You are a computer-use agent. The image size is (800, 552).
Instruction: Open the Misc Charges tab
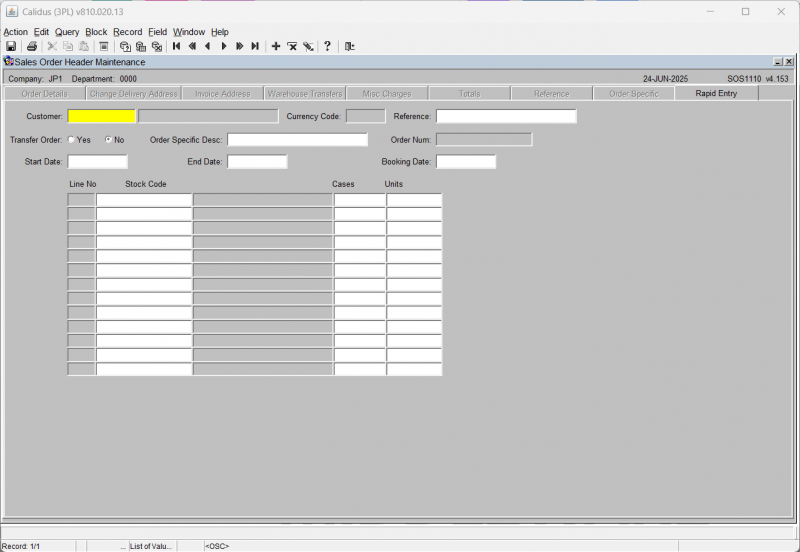coord(387,94)
